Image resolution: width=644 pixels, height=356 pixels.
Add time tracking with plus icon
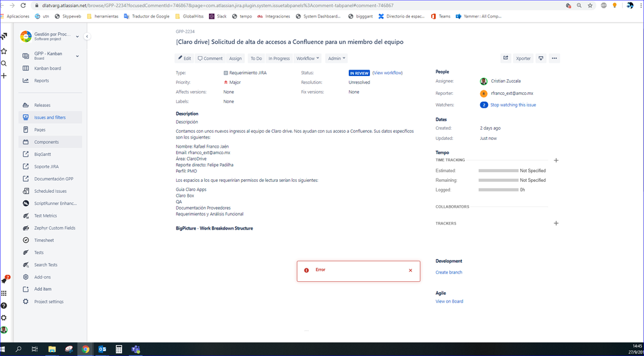click(556, 161)
